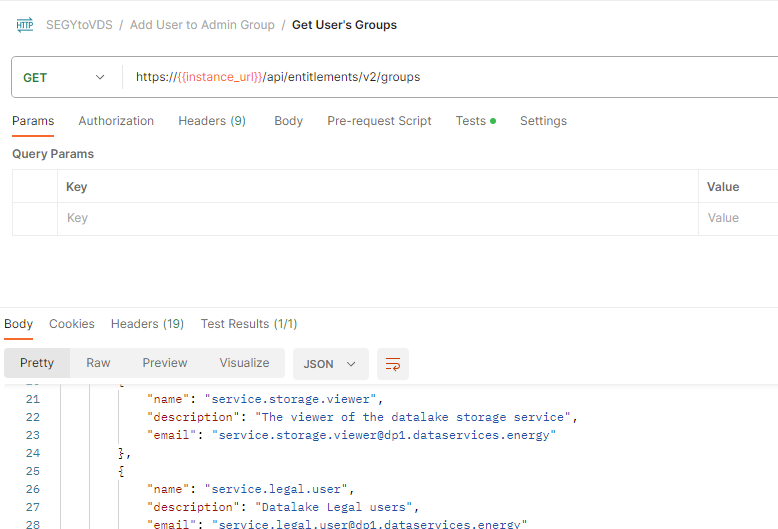Click line number 26 in response
Viewport: 778px width, 529px height.
click(x=33, y=489)
